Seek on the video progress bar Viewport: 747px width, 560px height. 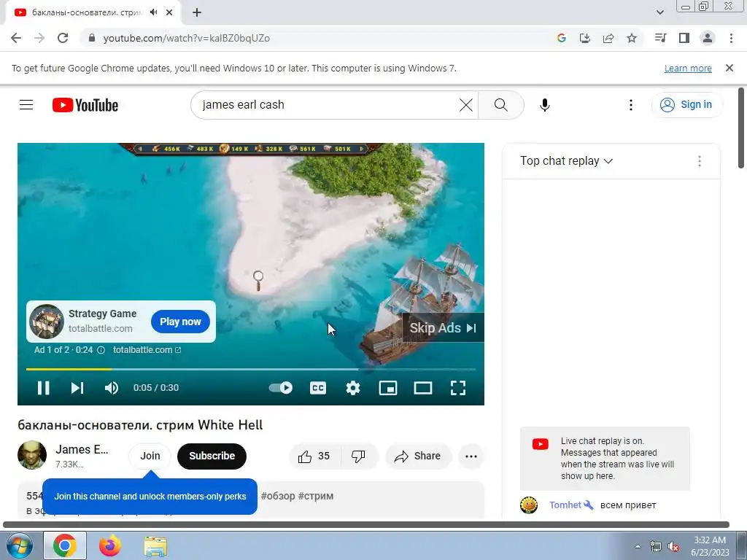point(251,369)
